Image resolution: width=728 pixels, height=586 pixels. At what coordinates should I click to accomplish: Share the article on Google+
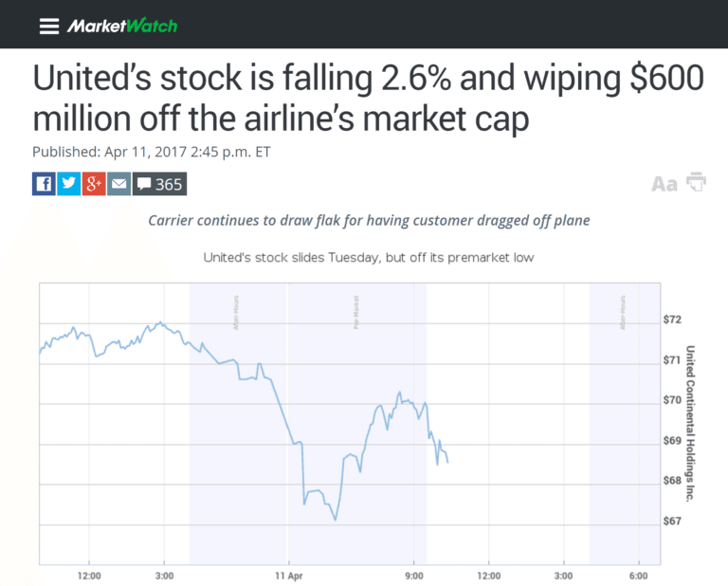(93, 183)
